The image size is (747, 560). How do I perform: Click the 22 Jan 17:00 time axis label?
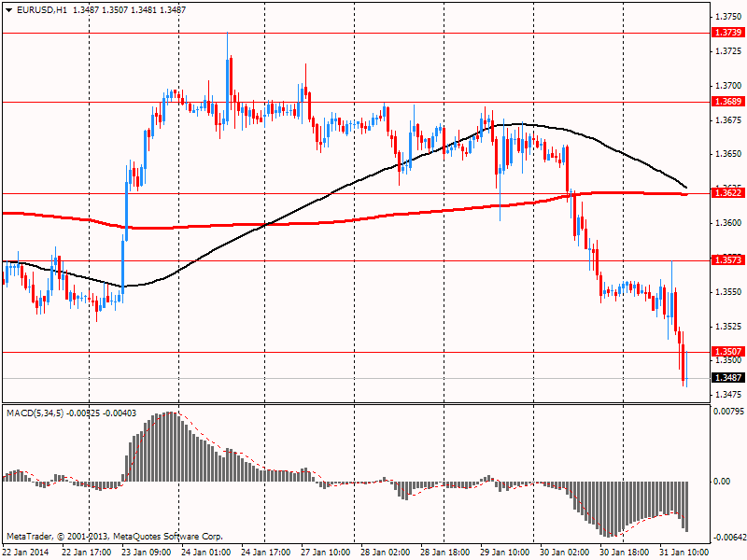[x=87, y=553]
